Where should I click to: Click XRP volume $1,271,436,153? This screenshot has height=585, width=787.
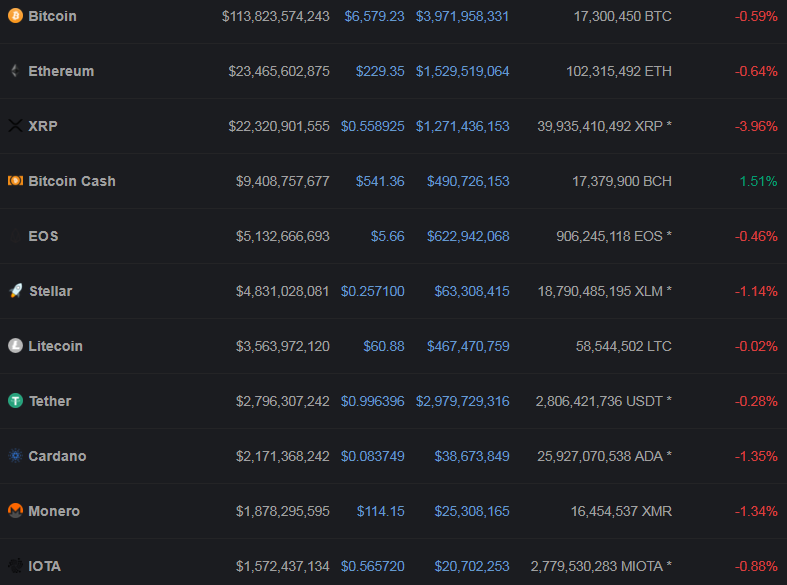pyautogui.click(x=462, y=126)
